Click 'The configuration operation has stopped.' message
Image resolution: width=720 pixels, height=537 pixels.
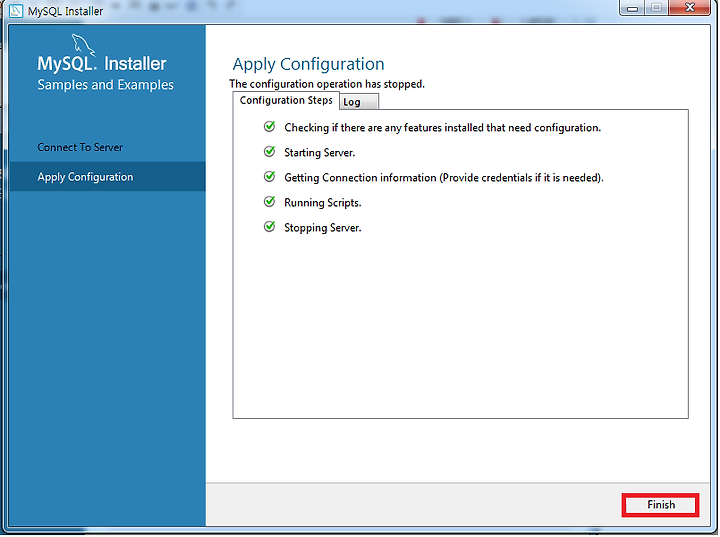[x=327, y=84]
